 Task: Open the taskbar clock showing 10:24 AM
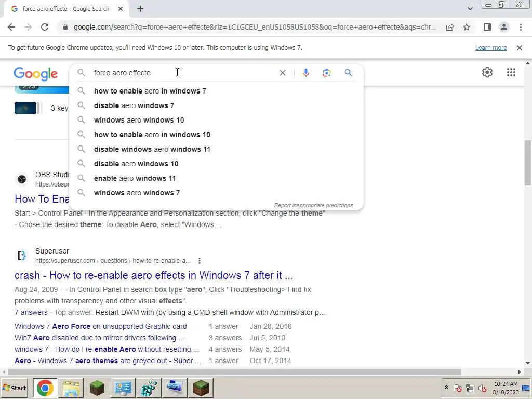tap(506, 388)
